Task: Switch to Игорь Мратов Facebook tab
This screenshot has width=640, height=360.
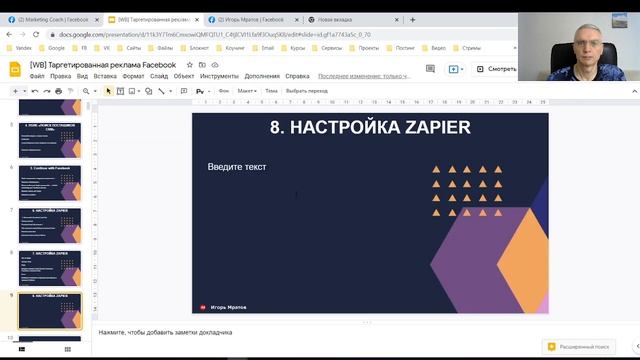Action: [253, 20]
